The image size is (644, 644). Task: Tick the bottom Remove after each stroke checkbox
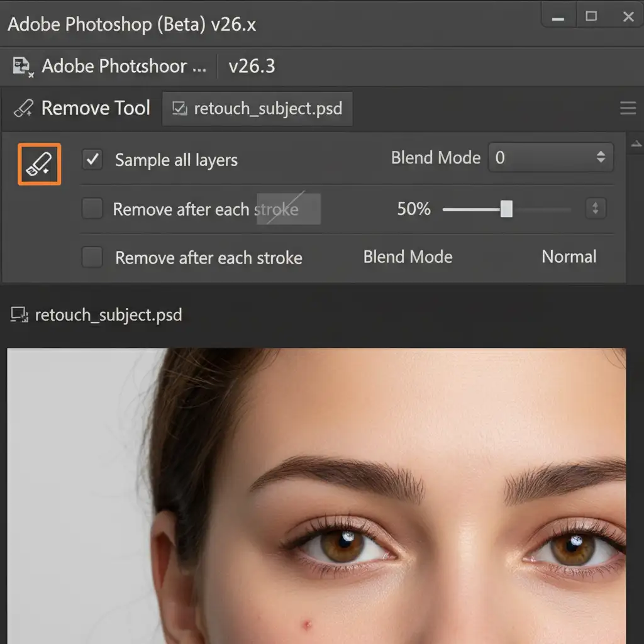(92, 257)
